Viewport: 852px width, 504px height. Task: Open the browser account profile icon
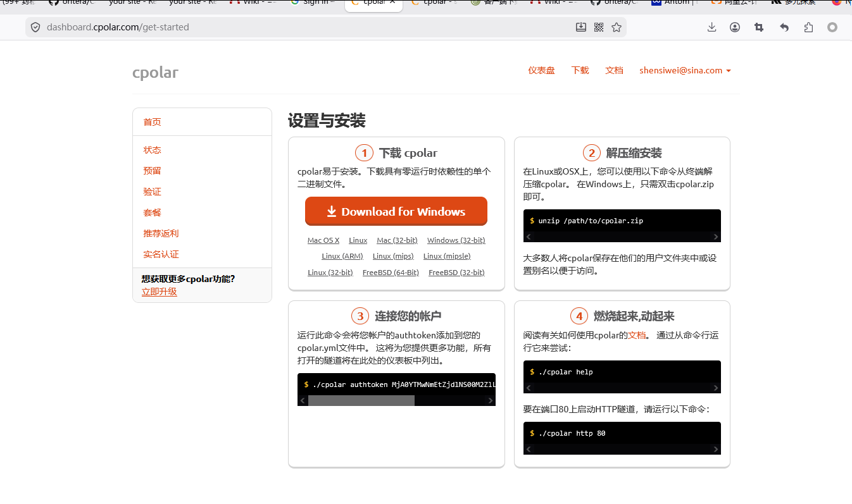coord(735,27)
